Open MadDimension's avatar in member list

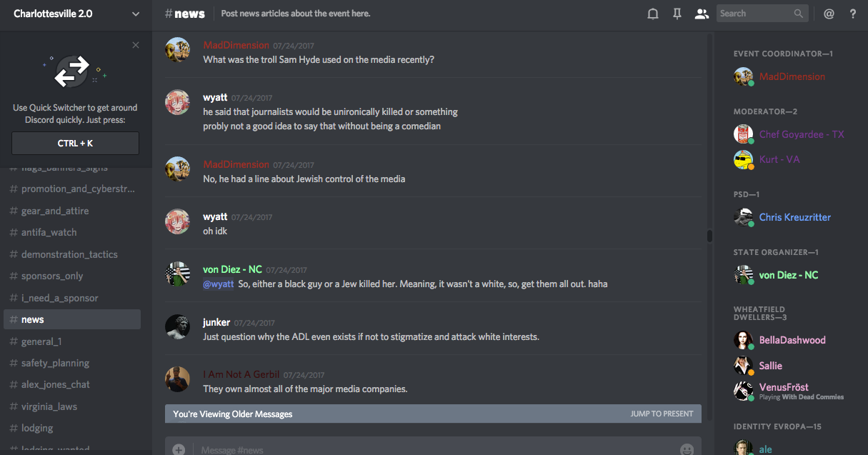pos(744,76)
